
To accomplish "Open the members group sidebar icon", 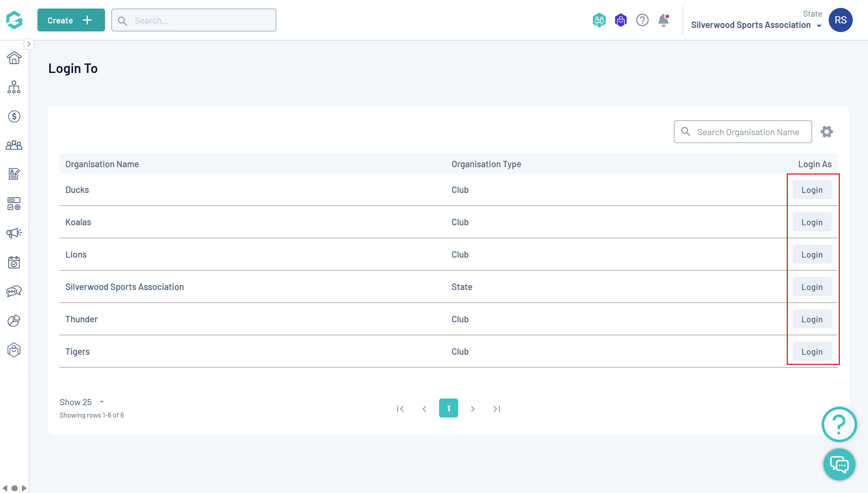I will tap(14, 145).
